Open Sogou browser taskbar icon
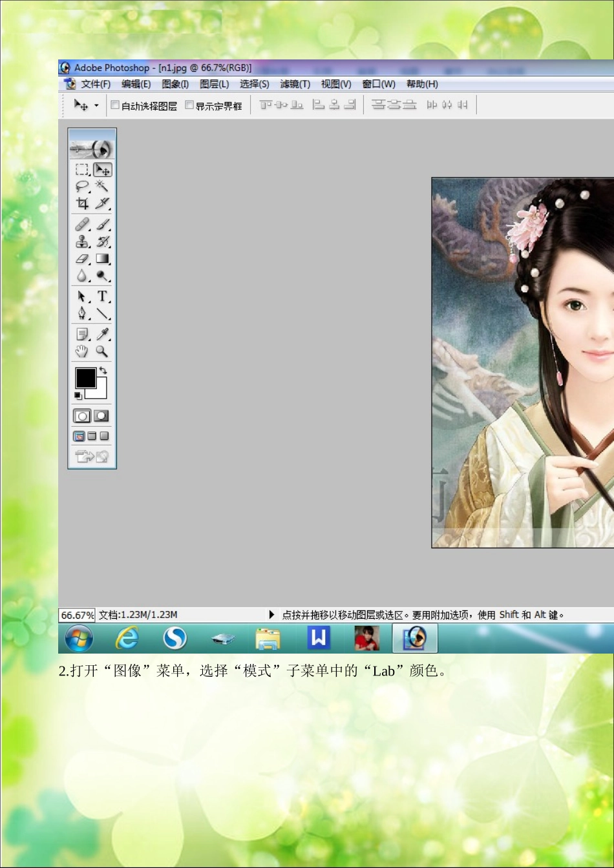 [x=175, y=639]
